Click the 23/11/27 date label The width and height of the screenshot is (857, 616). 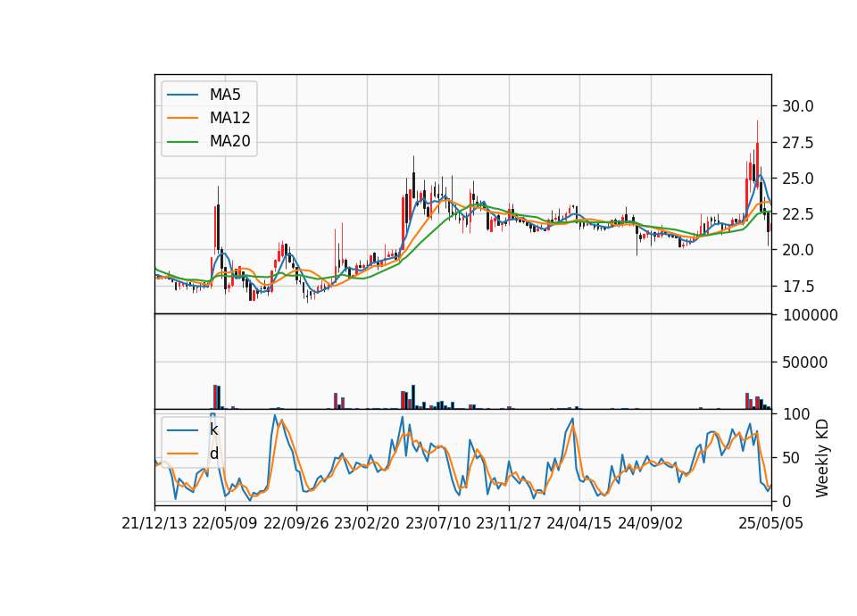508,523
